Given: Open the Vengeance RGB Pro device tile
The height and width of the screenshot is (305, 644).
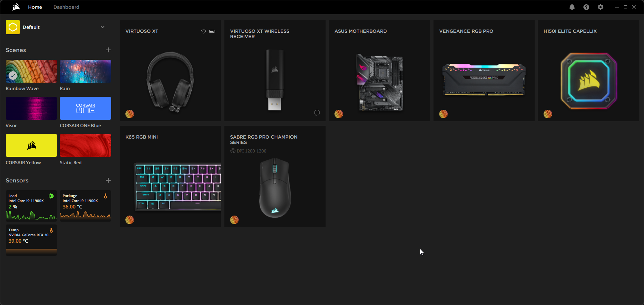Looking at the screenshot, I should [484, 71].
